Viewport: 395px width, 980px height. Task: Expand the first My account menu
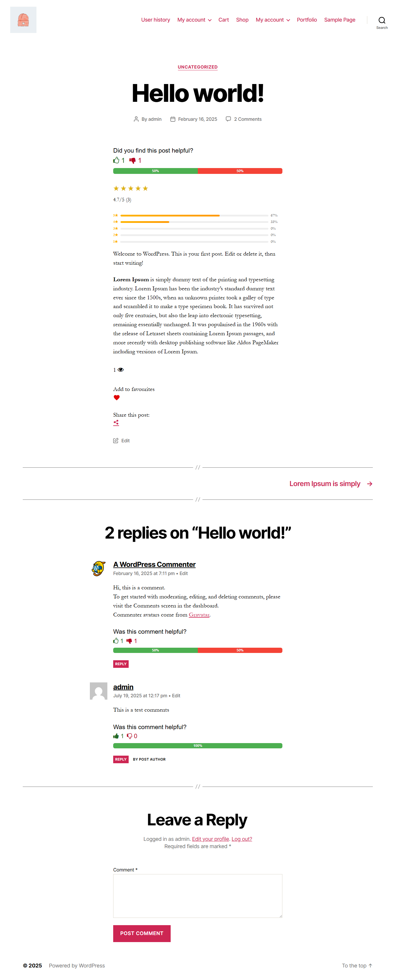194,20
